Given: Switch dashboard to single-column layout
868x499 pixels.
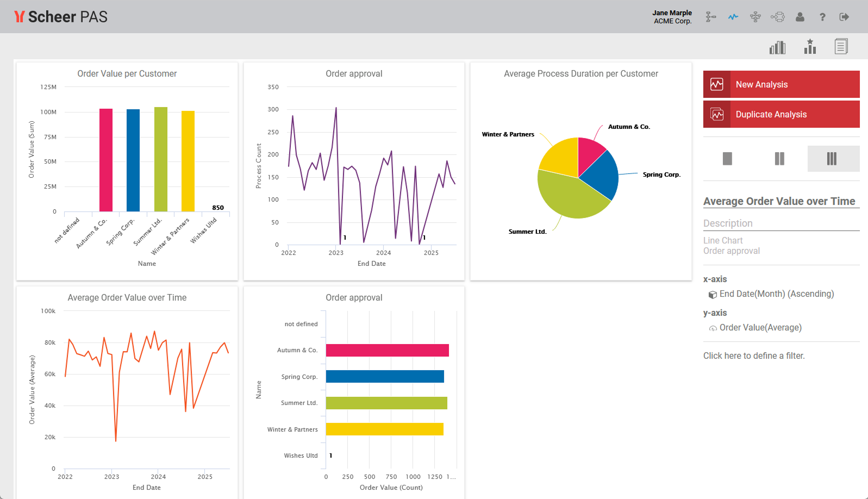Looking at the screenshot, I should pyautogui.click(x=727, y=159).
